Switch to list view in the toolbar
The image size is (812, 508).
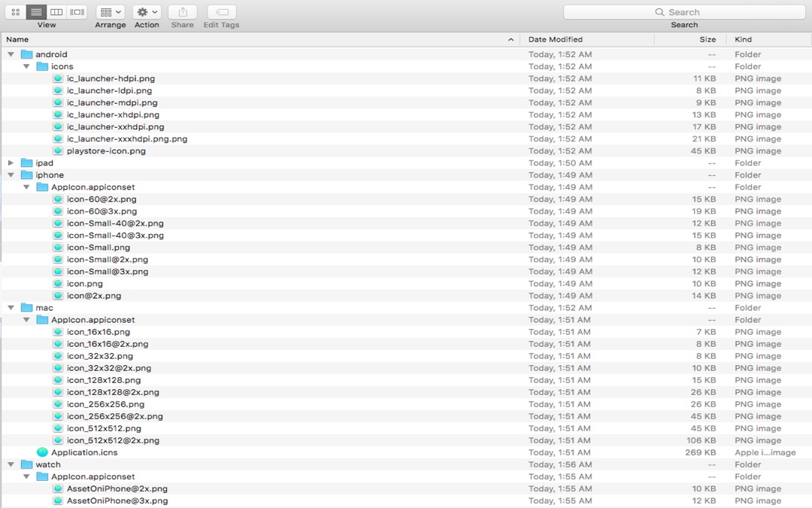(35, 11)
